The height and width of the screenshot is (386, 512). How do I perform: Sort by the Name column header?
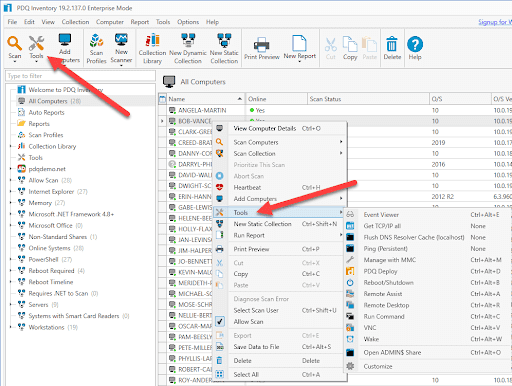(x=205, y=99)
